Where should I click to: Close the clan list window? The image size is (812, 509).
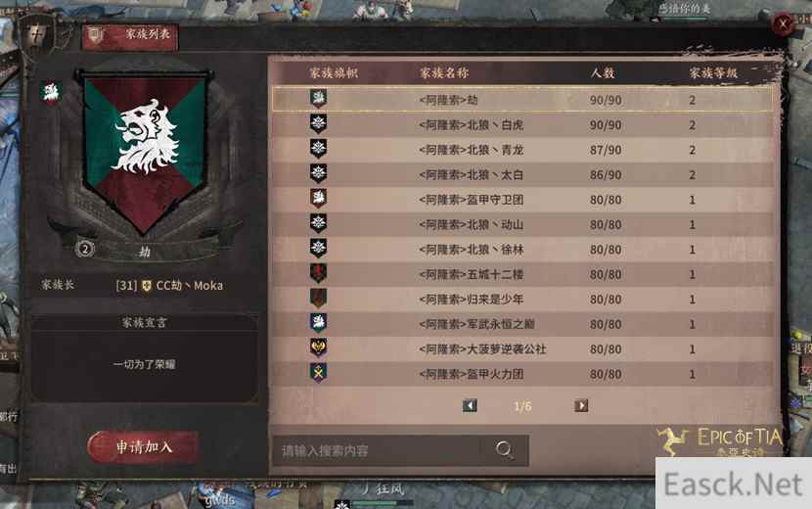tap(783, 23)
